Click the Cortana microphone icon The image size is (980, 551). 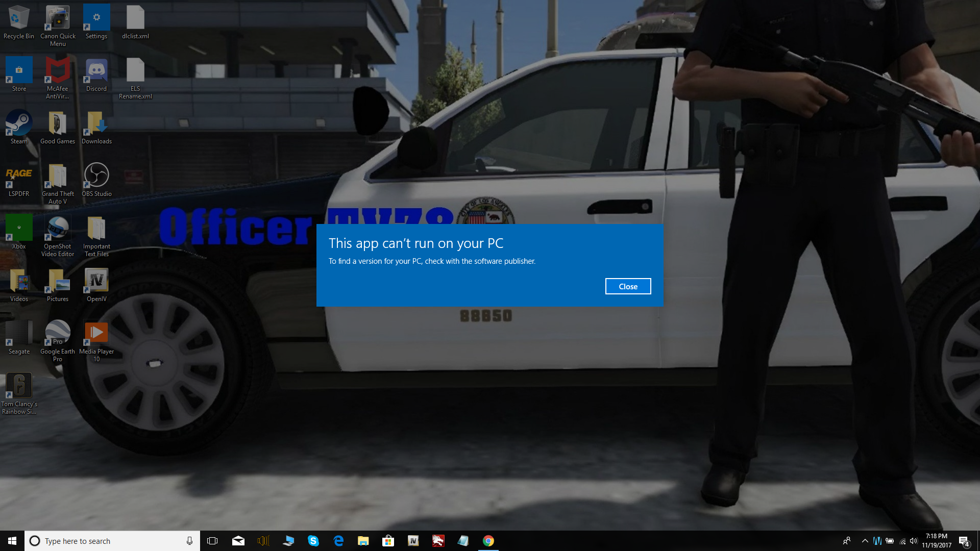tap(189, 541)
